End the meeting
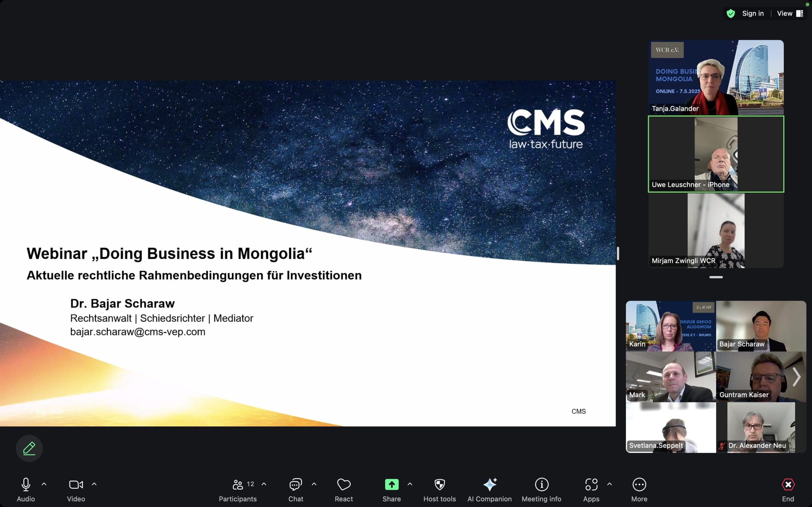812x507 pixels. pos(788,485)
